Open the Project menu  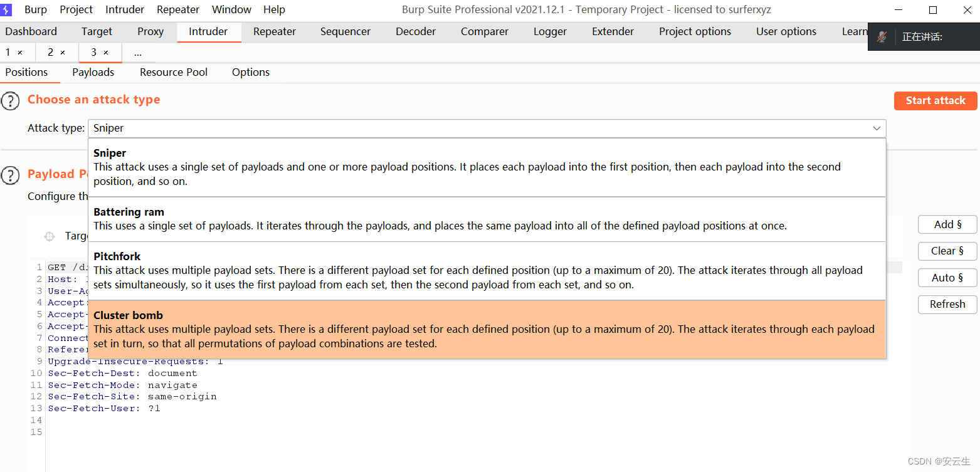76,9
